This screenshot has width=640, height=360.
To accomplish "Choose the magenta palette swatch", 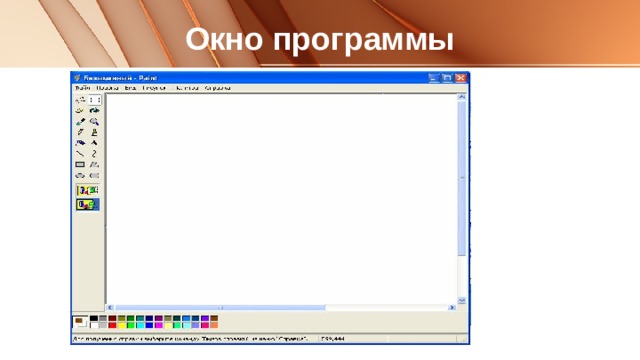I will (x=159, y=325).
